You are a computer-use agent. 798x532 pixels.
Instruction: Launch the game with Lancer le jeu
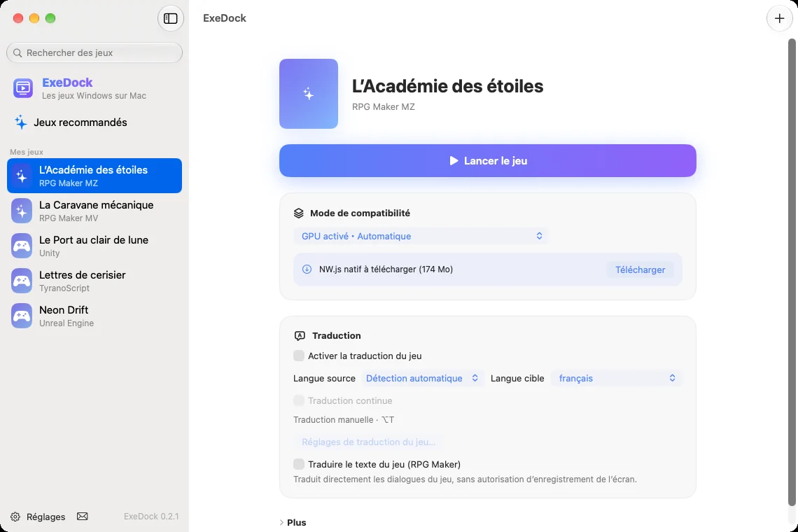tap(488, 161)
